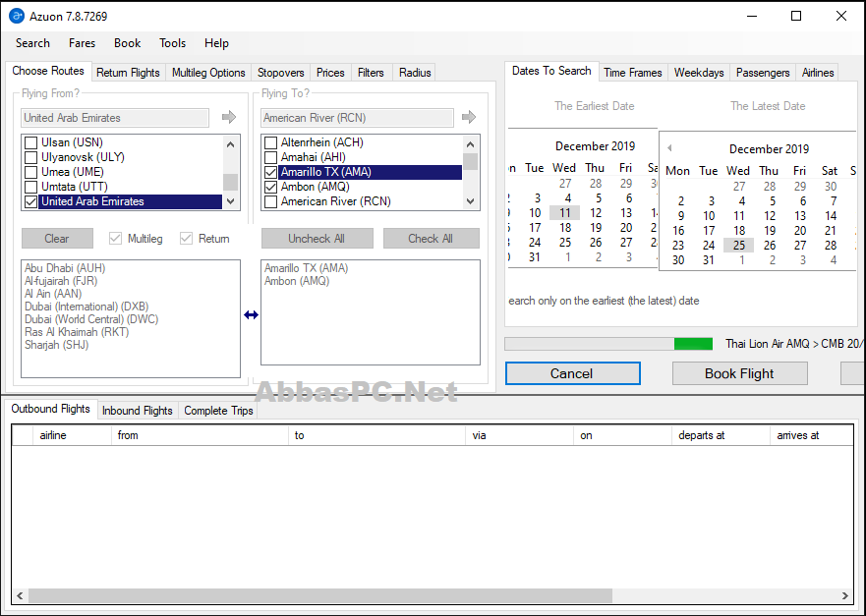Open the Radius tab
This screenshot has width=866, height=616.
pyautogui.click(x=415, y=73)
